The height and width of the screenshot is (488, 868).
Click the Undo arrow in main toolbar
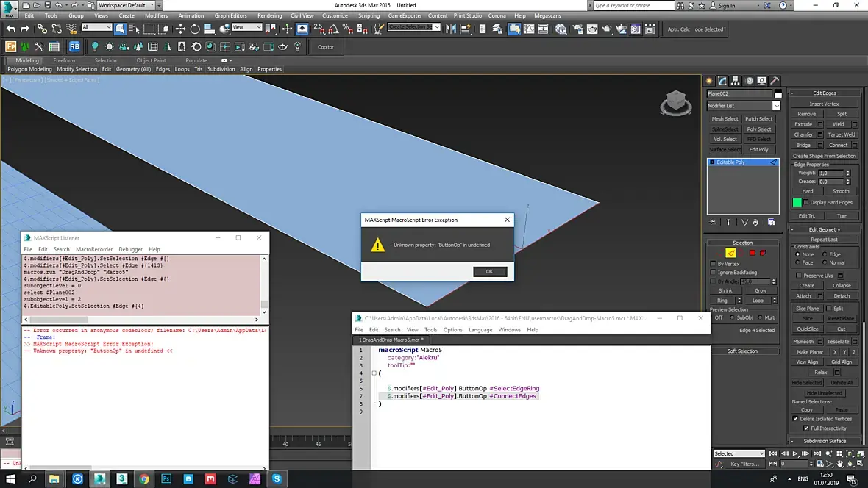(10, 29)
